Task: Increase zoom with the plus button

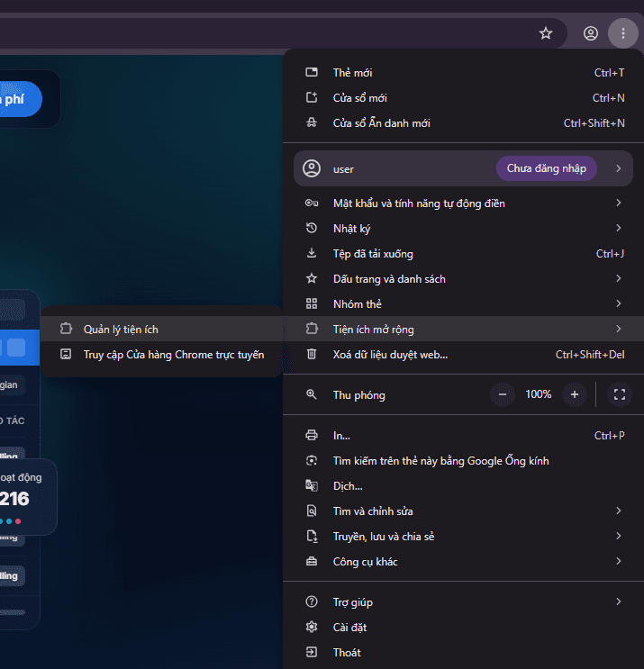Action: point(575,394)
